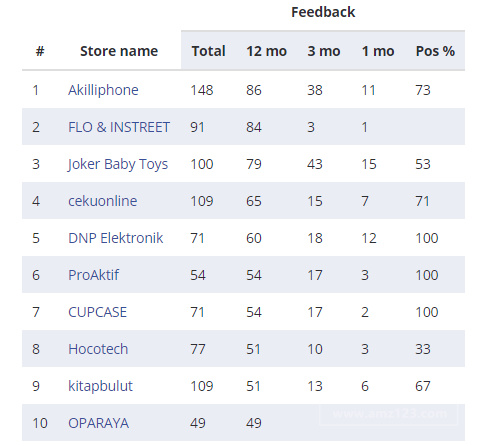Open the FLO & INSTREET store link
The image size is (479, 446).
coord(119,127)
